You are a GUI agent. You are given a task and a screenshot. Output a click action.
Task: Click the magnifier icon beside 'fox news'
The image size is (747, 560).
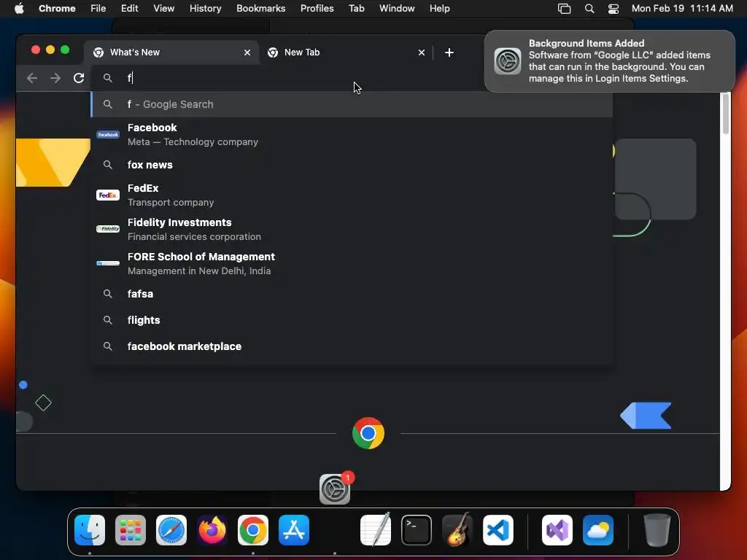point(108,165)
